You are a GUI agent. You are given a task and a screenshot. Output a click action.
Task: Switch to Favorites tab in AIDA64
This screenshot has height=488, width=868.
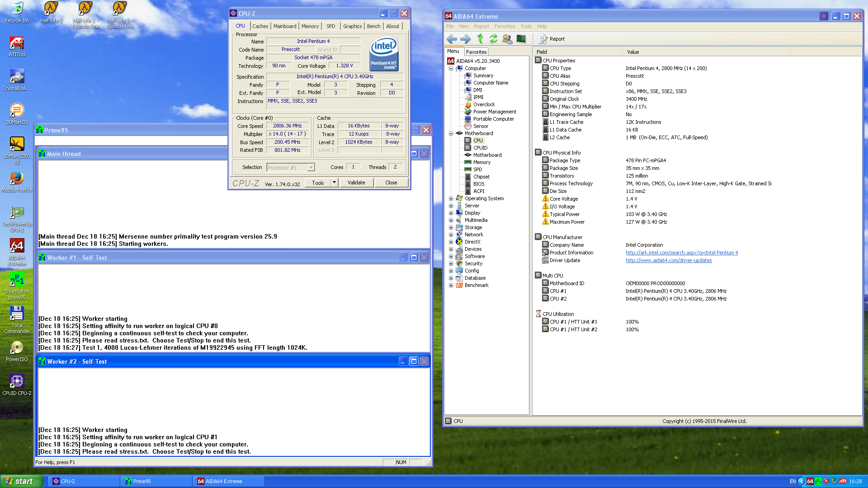[x=476, y=52]
